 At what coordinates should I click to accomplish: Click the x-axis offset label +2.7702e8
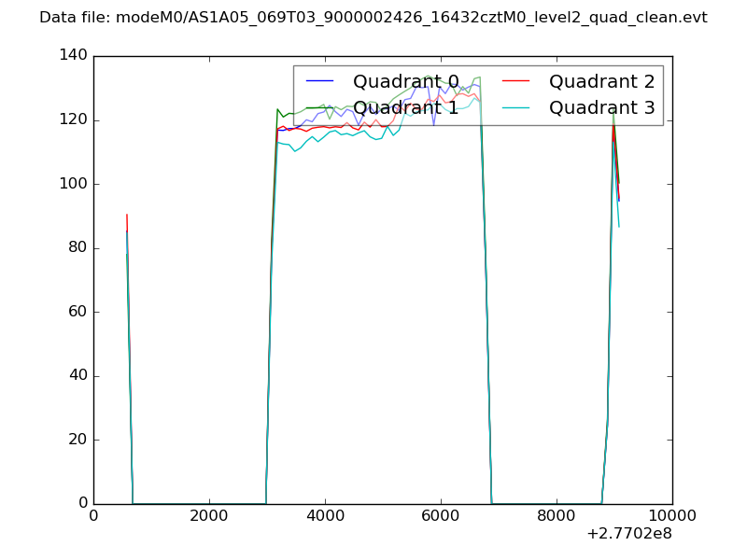628,535
